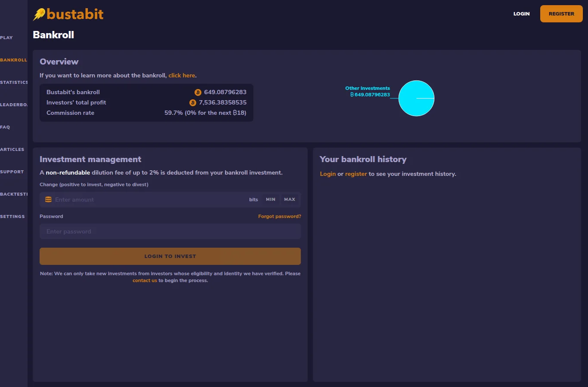588x387 pixels.
Task: Follow the 'contact us' link
Action: click(x=145, y=280)
